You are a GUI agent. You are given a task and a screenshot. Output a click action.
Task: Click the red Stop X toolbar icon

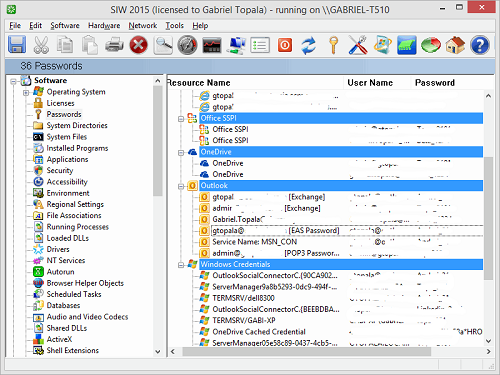[139, 45]
